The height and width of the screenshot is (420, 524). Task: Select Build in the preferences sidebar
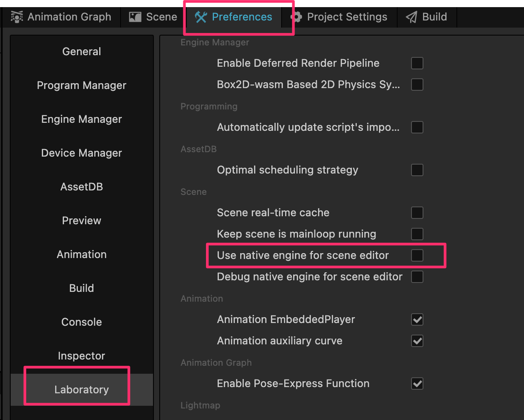click(81, 288)
